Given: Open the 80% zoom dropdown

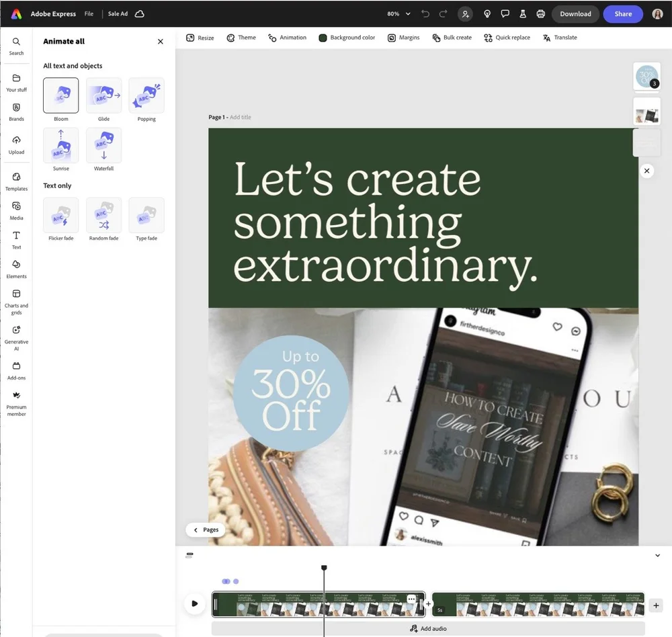Looking at the screenshot, I should pyautogui.click(x=398, y=13).
